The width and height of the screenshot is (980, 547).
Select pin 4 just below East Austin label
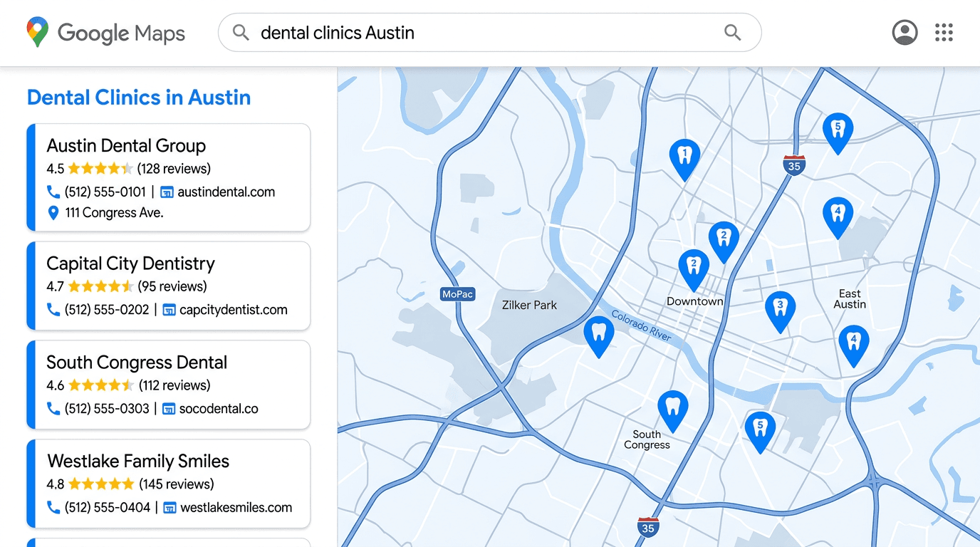tap(853, 346)
